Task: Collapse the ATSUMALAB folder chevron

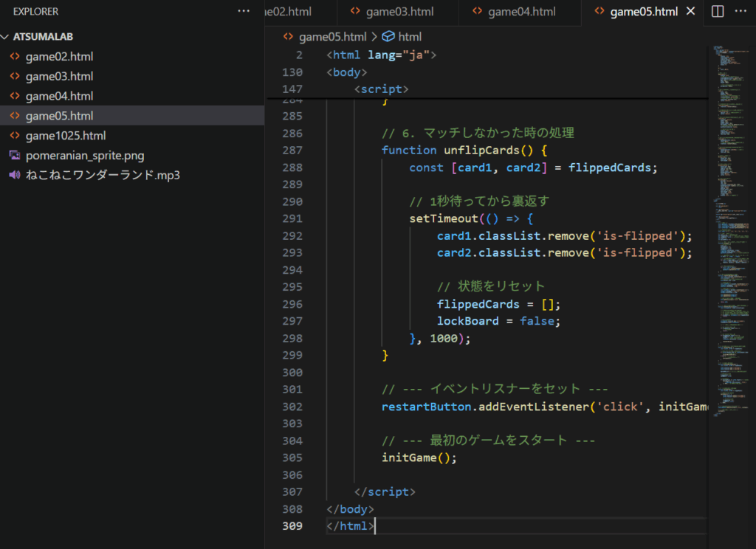Action: [6, 36]
